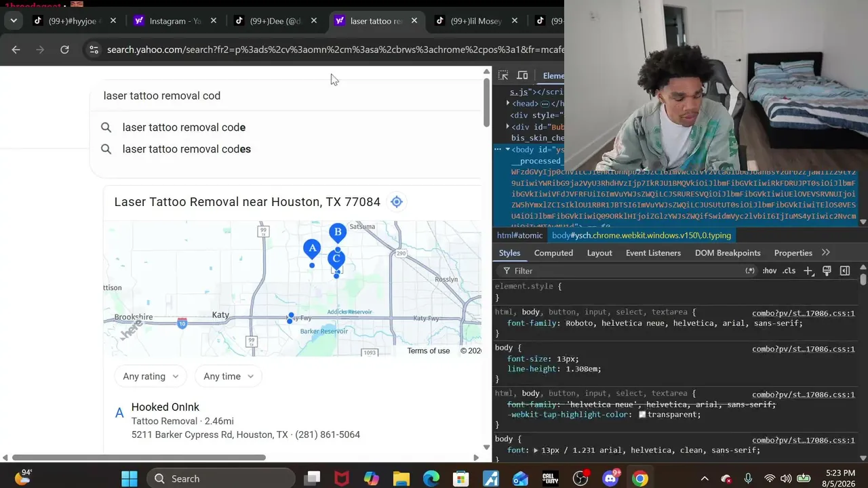Toggle the rendering emulations paintbrush
This screenshot has width=868, height=488.
[827, 271]
